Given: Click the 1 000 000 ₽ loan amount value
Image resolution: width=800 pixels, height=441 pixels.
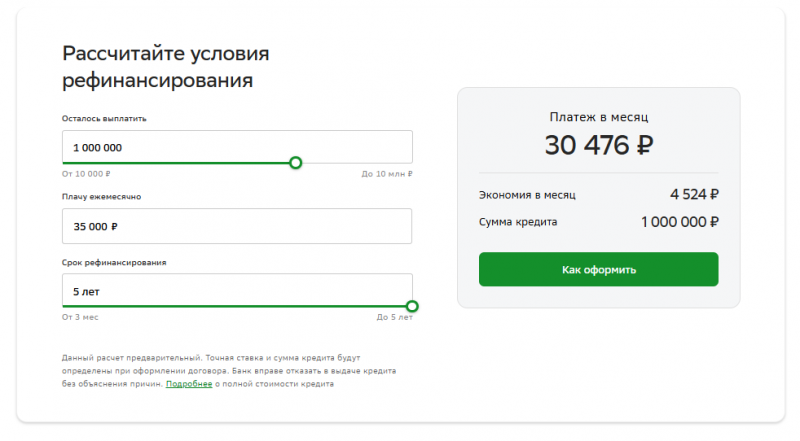Looking at the screenshot, I should point(679,222).
